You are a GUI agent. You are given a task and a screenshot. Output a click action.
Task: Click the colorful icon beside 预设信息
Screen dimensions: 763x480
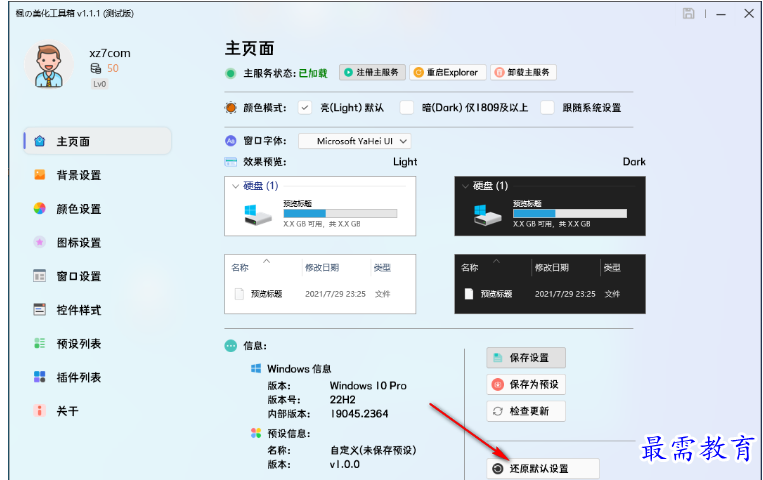tap(256, 433)
